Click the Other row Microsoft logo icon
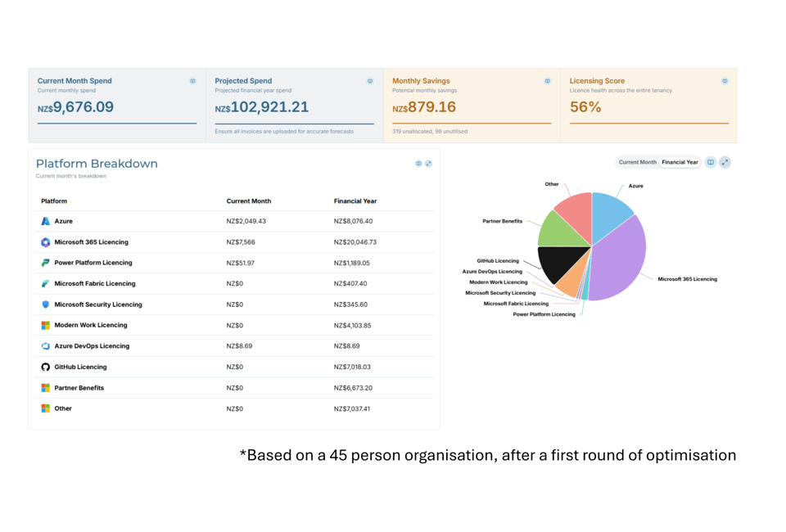Screen dimensions: 786x532 [x=46, y=408]
